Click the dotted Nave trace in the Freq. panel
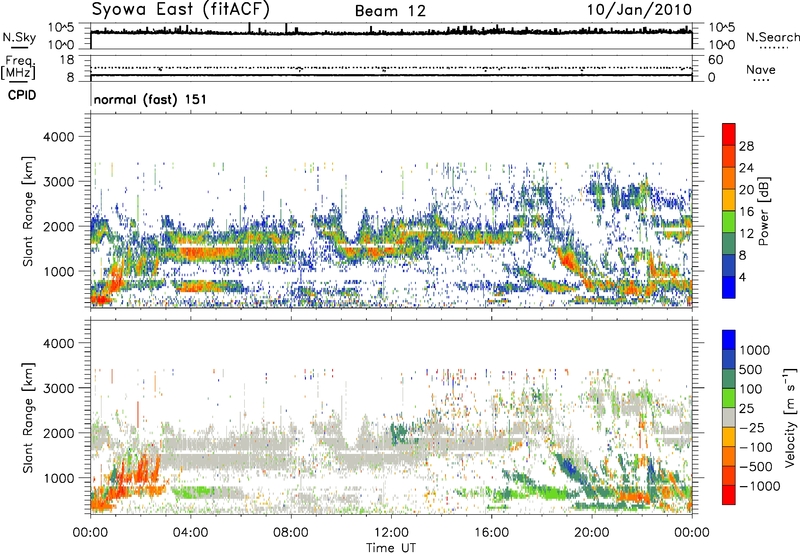Screen dimensions: 800x554 pos(391,68)
